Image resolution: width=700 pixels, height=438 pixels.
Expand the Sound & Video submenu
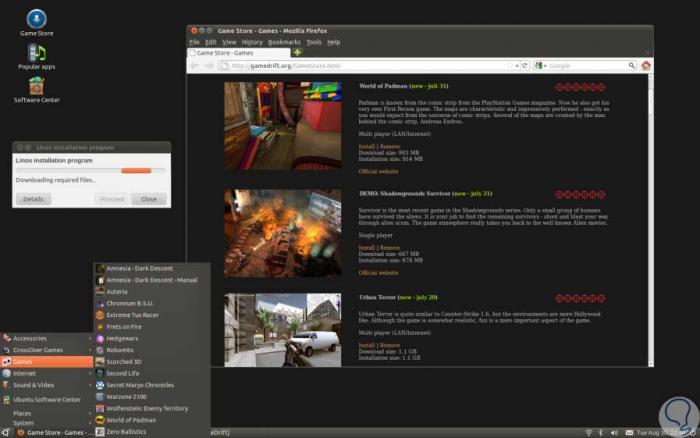point(46,384)
